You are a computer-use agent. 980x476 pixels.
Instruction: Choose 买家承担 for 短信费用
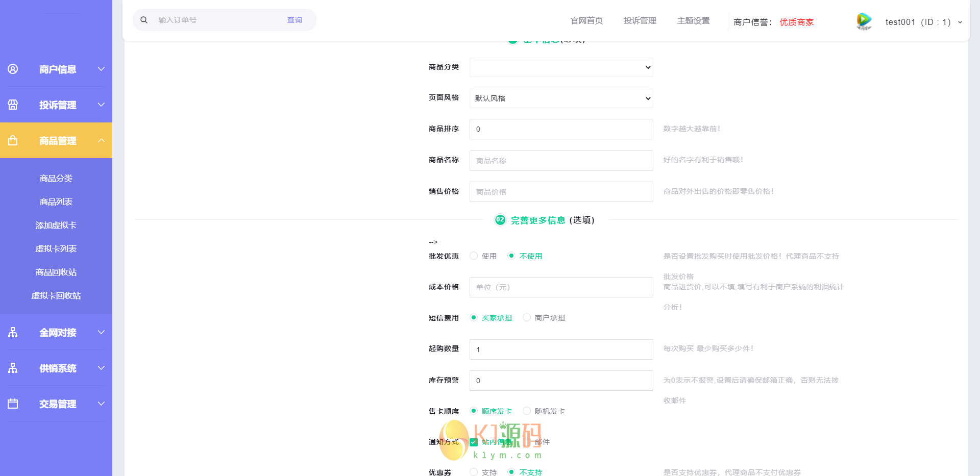click(x=474, y=317)
